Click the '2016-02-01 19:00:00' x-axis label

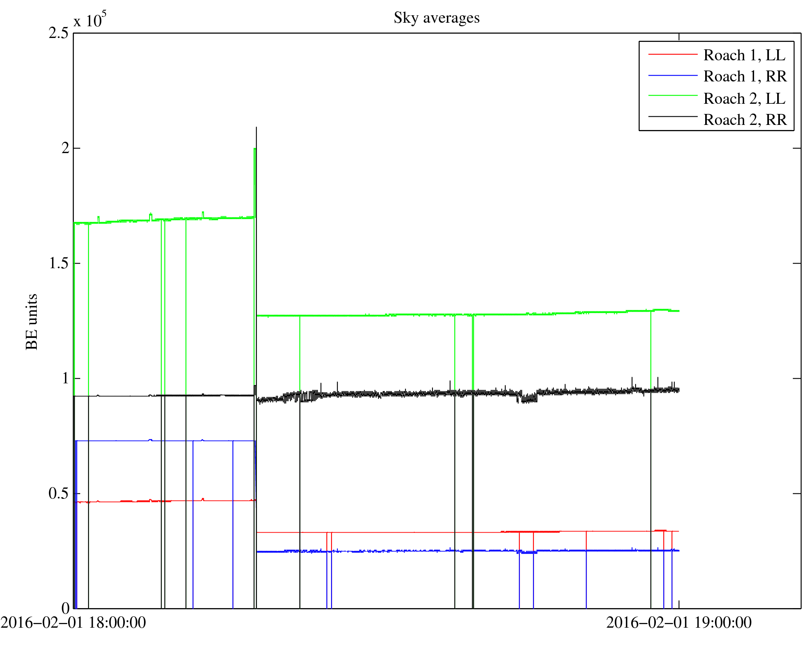coord(679,623)
